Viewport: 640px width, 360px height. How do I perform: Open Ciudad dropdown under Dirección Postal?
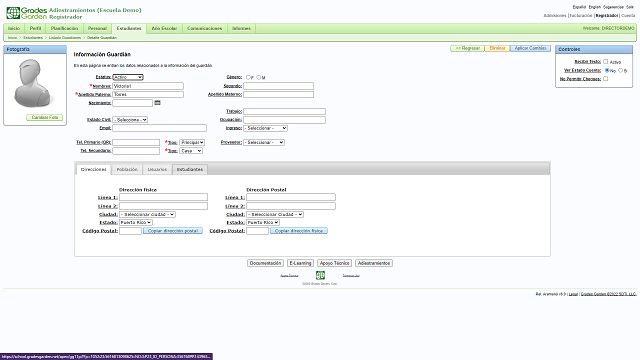pos(275,214)
